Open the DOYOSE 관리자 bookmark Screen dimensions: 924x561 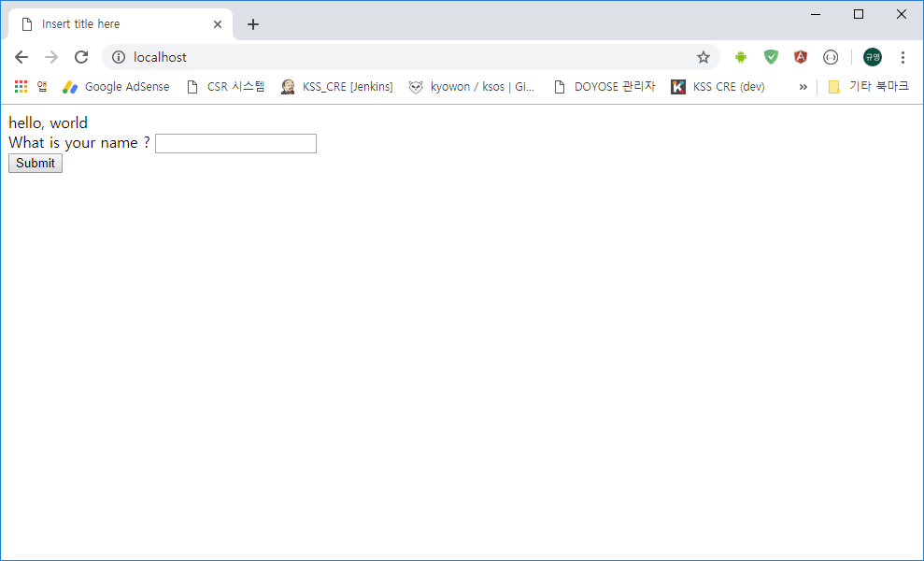(x=604, y=87)
